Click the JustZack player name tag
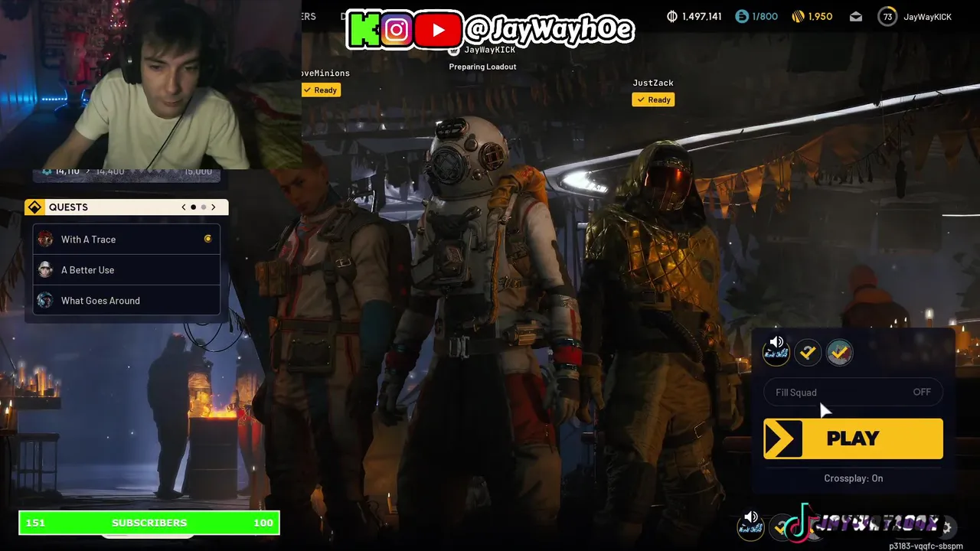This screenshot has width=980, height=551. coord(653,83)
